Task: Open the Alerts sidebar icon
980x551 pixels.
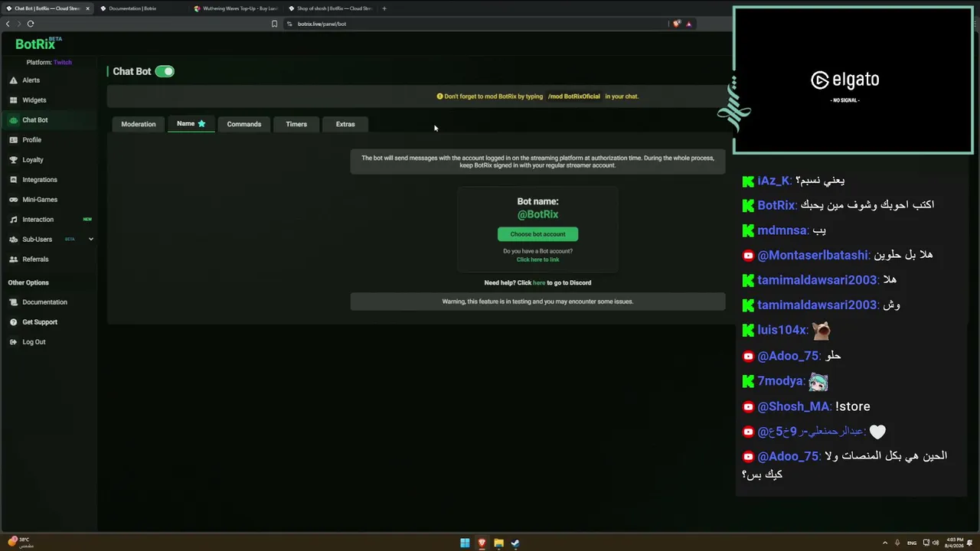Action: (14, 80)
